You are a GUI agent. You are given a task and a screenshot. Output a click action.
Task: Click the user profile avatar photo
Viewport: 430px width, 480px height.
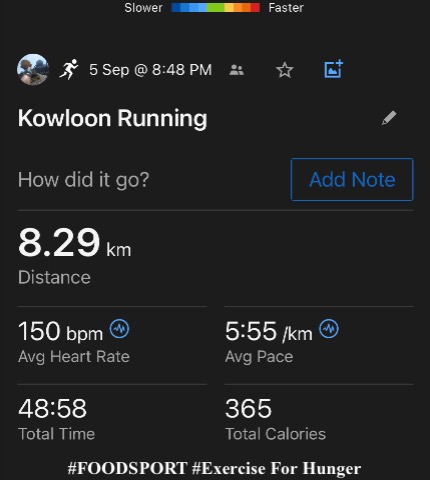click(33, 70)
